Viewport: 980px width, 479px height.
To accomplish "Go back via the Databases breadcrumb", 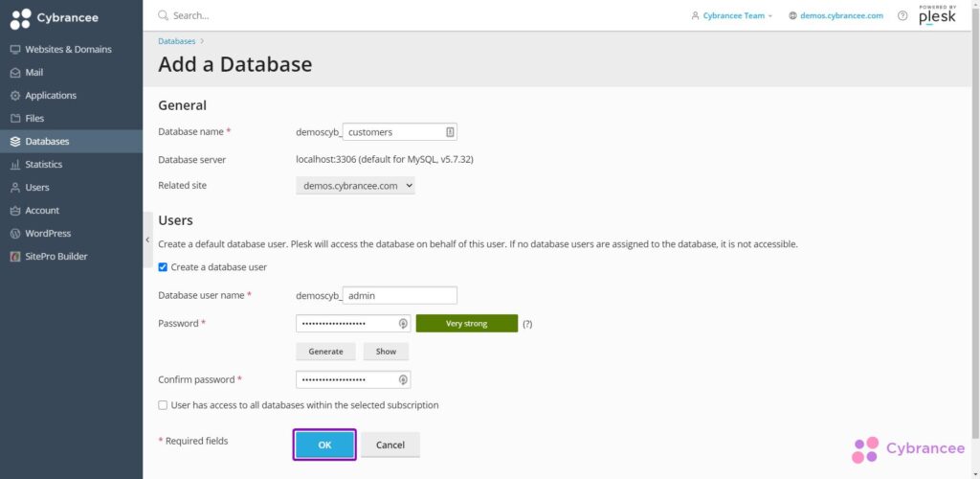I will point(176,41).
